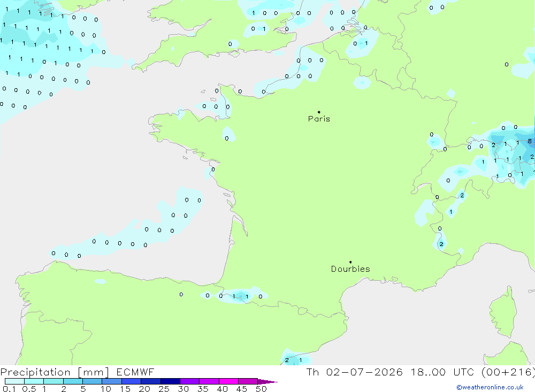Click legend tick label '0.1'
Image resolution: width=535 pixels, height=392 pixels.
click(9, 389)
